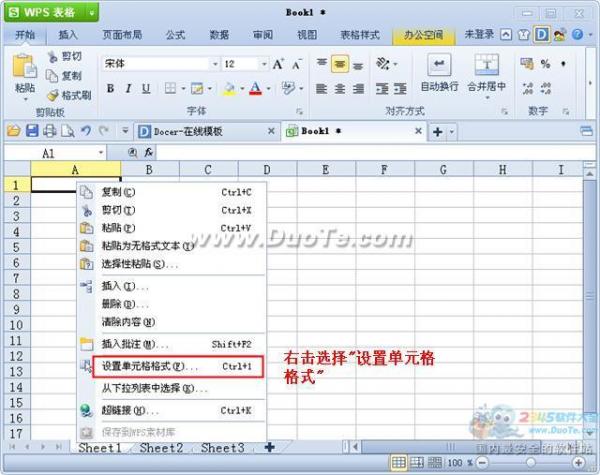The height and width of the screenshot is (475, 600).
Task: Click the increase indent icon
Action: [x=400, y=89]
